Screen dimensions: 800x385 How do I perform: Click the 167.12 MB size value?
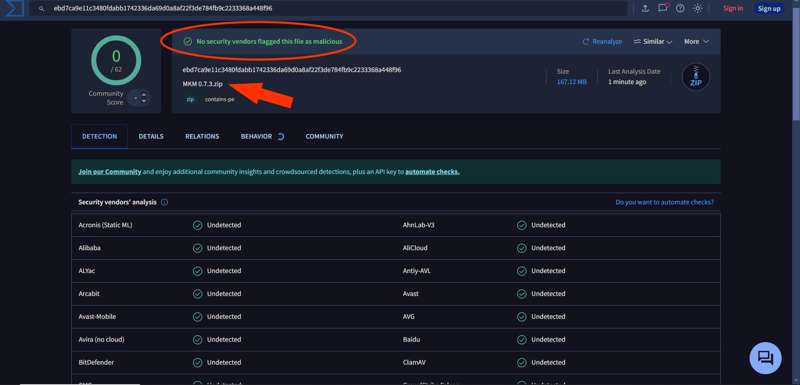tap(571, 82)
